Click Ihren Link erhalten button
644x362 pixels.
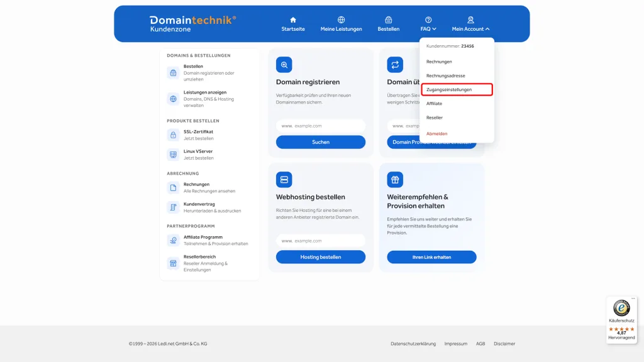point(431,257)
